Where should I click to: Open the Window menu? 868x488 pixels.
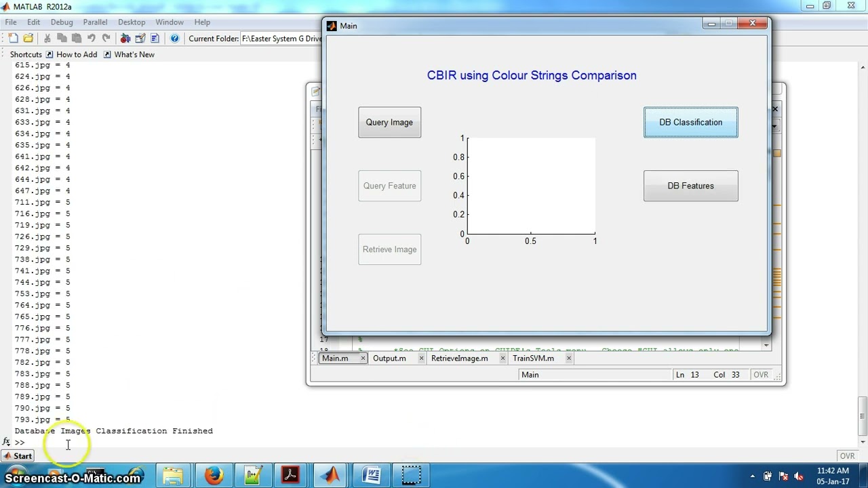point(170,22)
